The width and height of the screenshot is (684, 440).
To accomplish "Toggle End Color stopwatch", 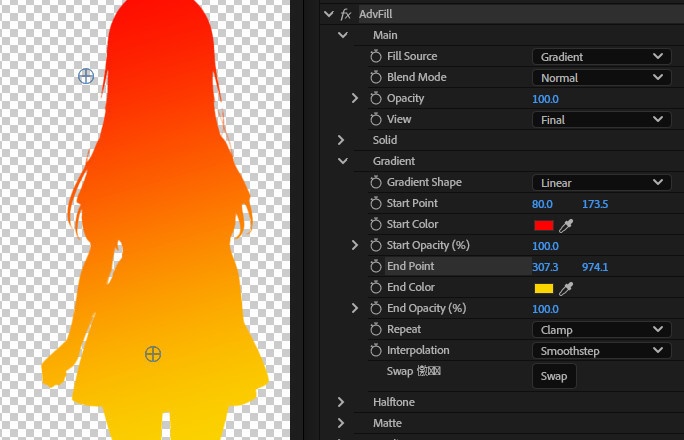I will point(376,287).
